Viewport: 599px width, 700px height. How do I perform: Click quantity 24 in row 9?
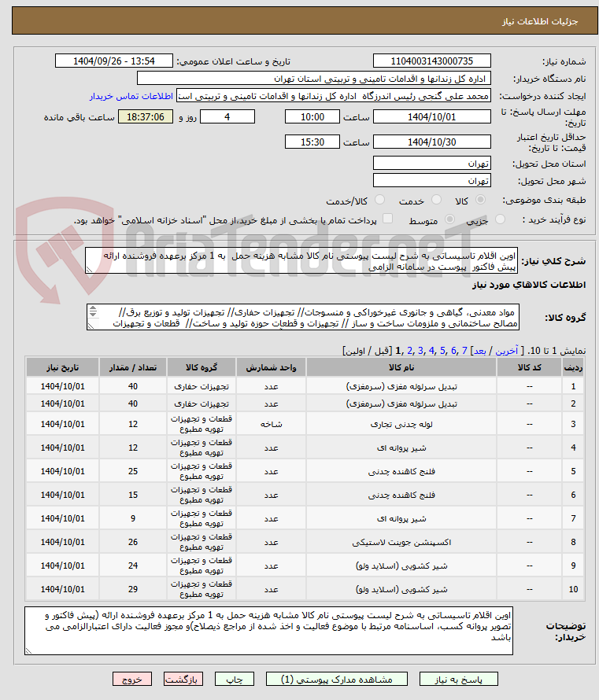pos(133,566)
